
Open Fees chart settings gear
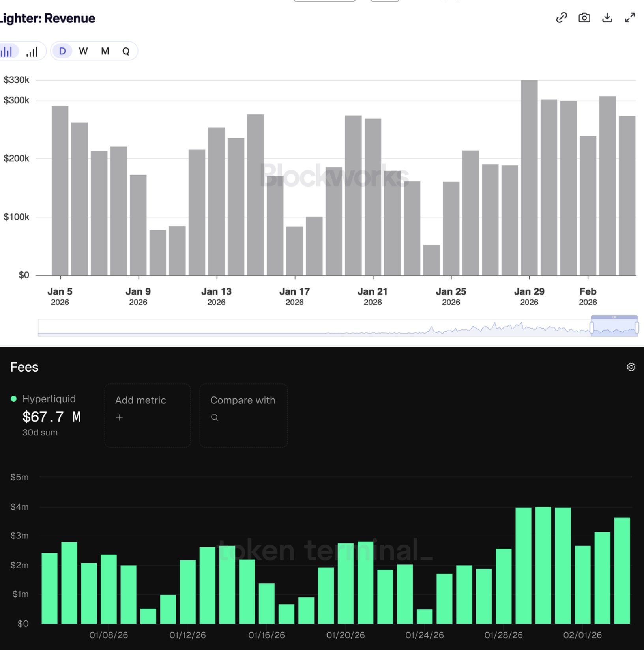(631, 367)
